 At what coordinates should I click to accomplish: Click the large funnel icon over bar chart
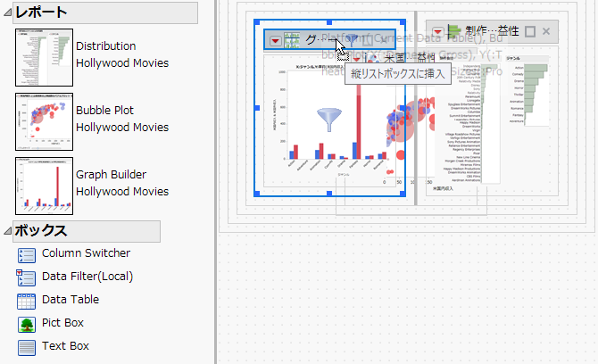click(x=329, y=120)
